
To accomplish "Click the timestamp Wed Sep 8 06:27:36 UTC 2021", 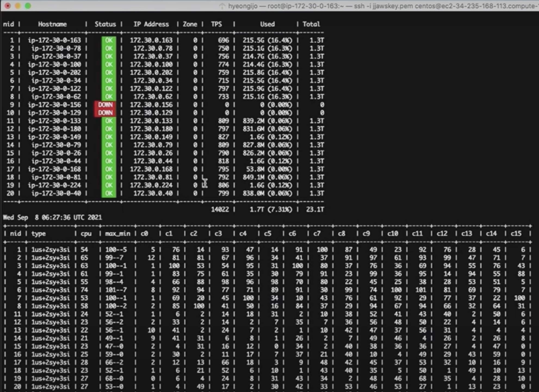I will (x=52, y=217).
